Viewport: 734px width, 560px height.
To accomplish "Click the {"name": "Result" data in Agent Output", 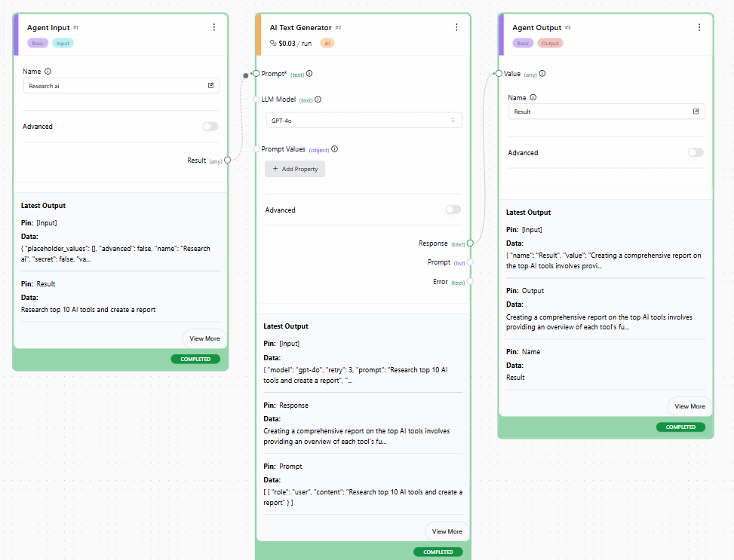I will tap(603, 261).
